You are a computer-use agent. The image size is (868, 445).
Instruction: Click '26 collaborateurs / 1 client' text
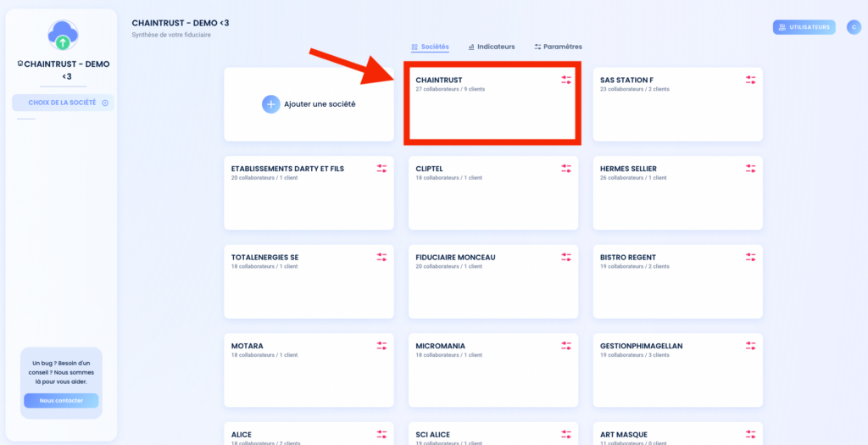pos(633,178)
